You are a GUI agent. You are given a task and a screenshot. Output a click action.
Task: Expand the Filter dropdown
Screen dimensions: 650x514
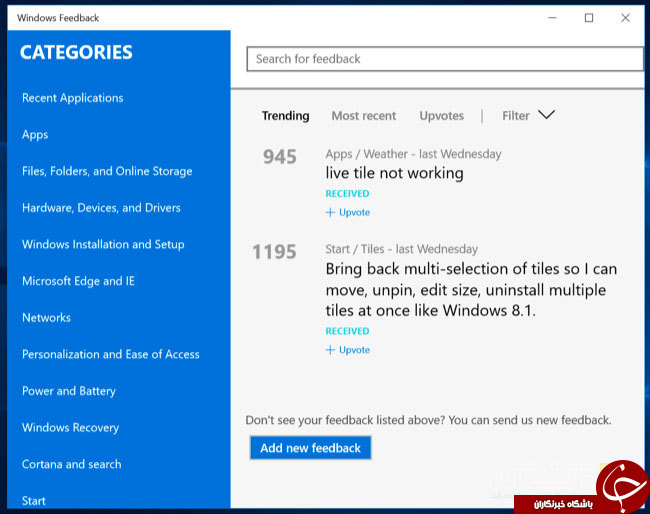[528, 115]
